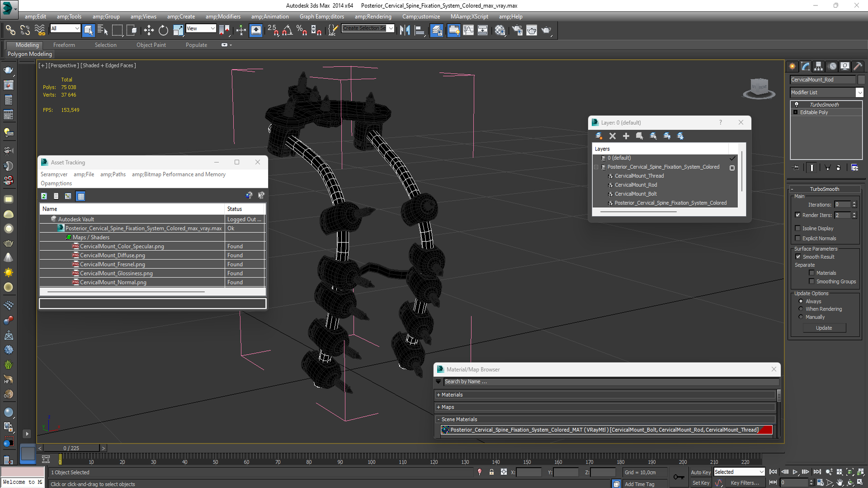Image resolution: width=868 pixels, height=488 pixels.
Task: Switch Asset Tracking to table view icon
Action: (x=81, y=196)
